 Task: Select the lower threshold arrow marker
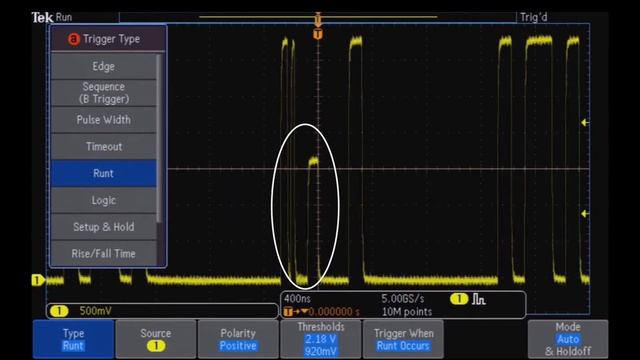tap(585, 213)
